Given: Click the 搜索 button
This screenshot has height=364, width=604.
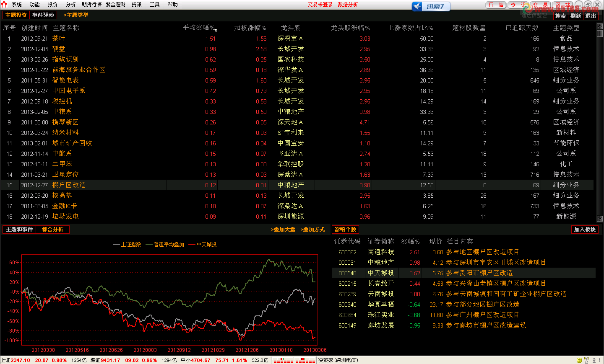Looking at the screenshot, I should click(560, 16).
